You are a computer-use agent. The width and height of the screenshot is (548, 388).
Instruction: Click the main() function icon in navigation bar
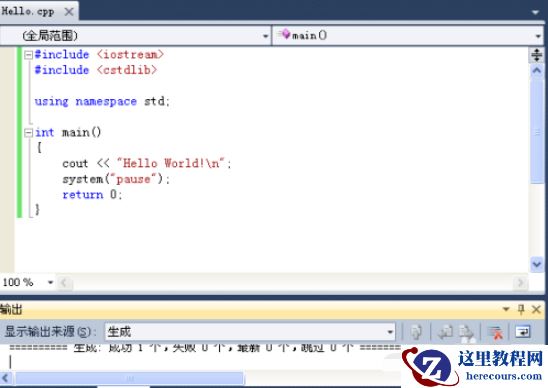click(285, 35)
